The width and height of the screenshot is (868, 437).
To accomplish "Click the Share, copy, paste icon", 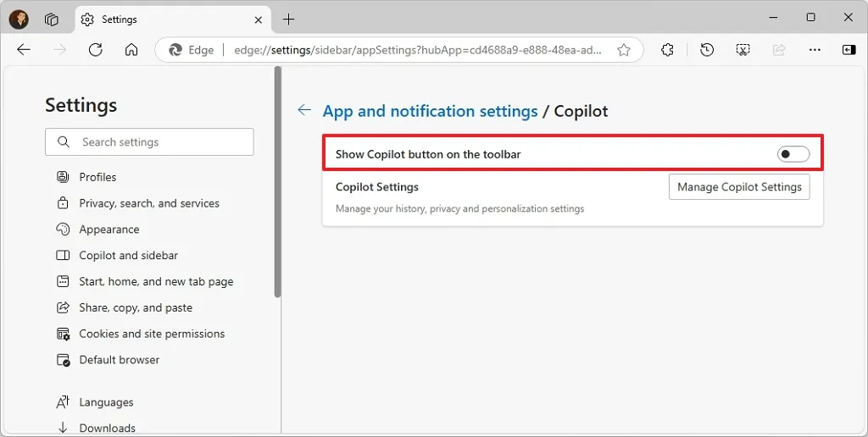I will [x=63, y=307].
